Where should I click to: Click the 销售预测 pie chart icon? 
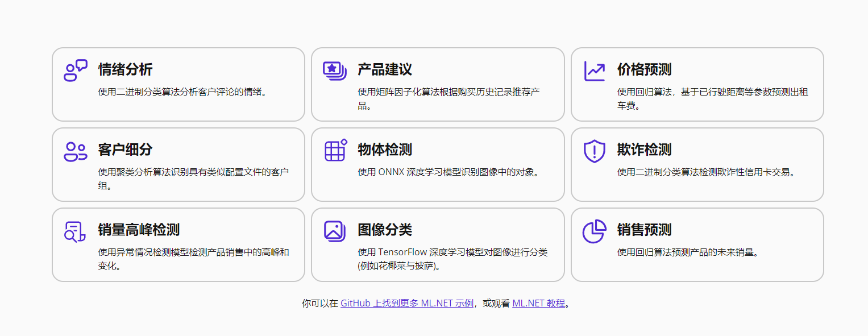593,231
